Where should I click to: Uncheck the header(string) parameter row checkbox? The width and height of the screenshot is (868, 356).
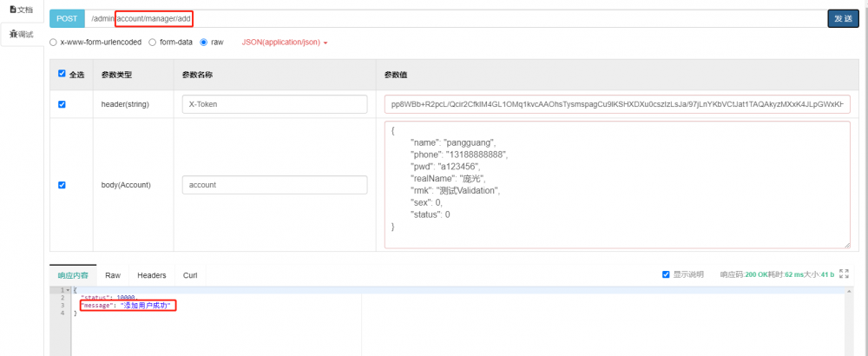click(62, 104)
